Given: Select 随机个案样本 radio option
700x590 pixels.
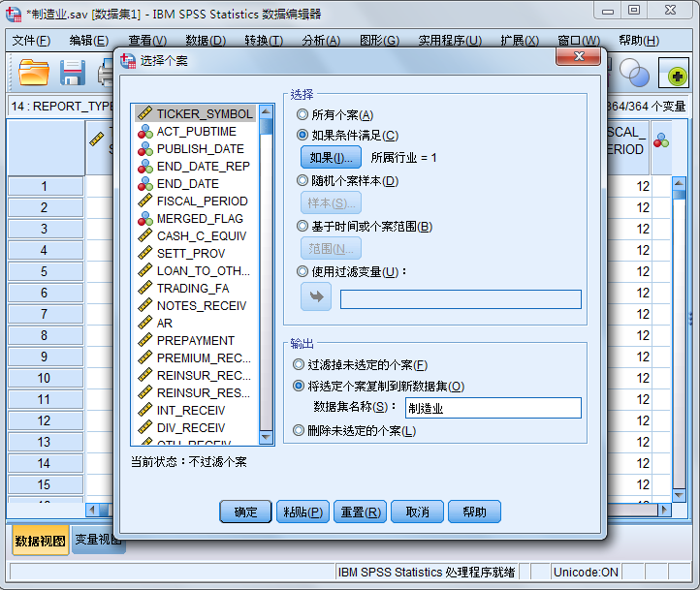Looking at the screenshot, I should click(x=302, y=180).
